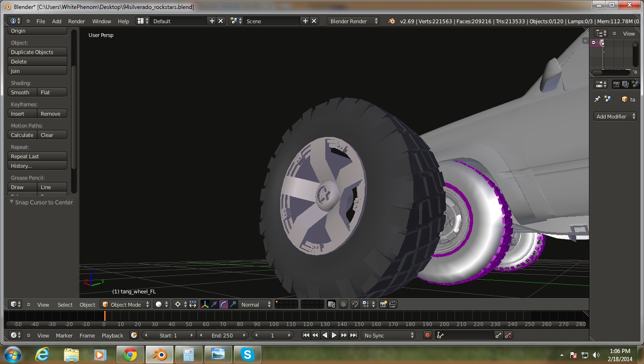644x364 pixels.
Task: Open the Timeline editor type selector
Action: tap(16, 335)
